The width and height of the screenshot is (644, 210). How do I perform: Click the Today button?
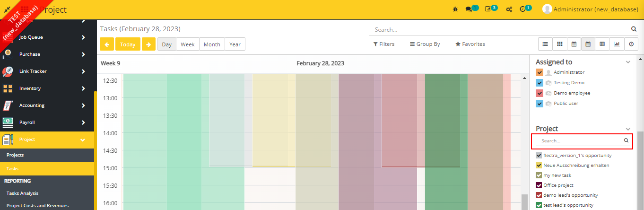(128, 44)
